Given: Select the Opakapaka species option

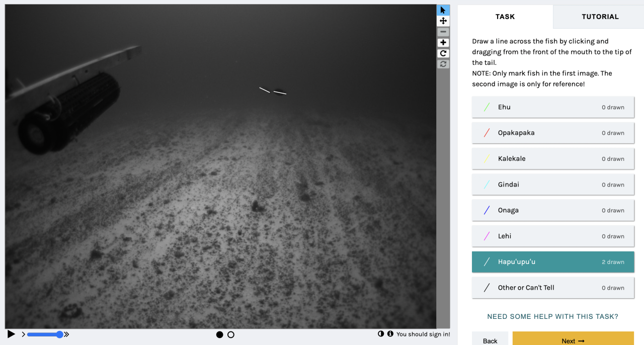Looking at the screenshot, I should tap(553, 133).
